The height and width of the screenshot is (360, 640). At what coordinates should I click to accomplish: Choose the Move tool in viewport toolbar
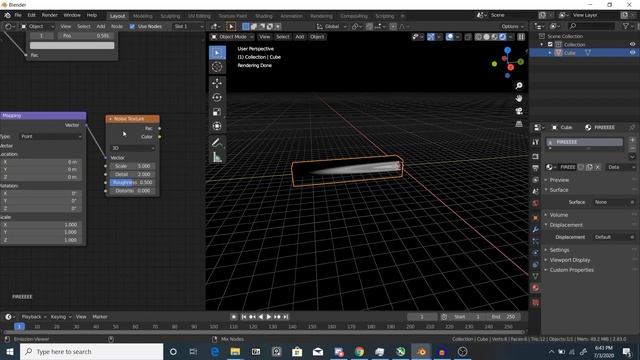tap(217, 83)
